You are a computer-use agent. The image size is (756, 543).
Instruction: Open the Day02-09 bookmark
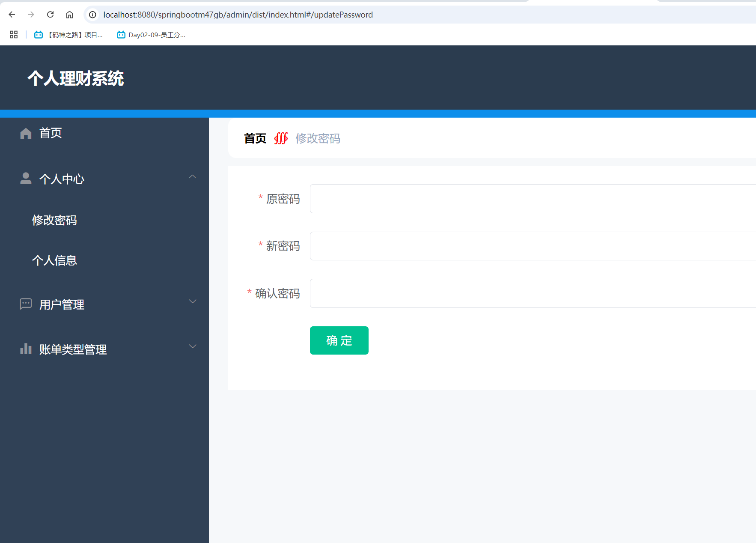tap(151, 35)
